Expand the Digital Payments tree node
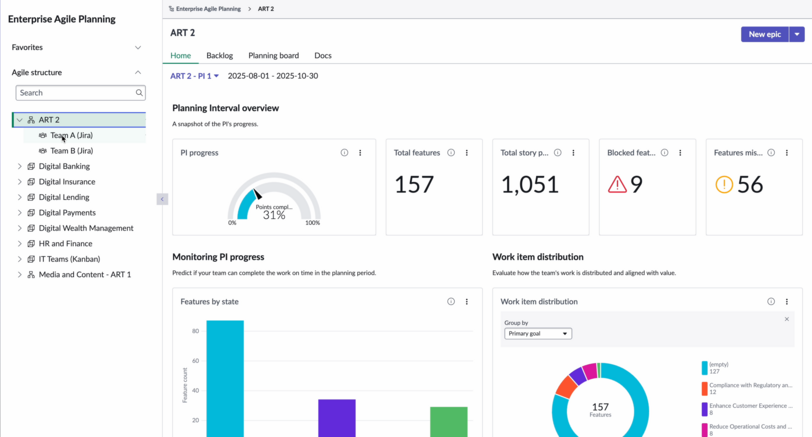The image size is (812, 437). 19,213
